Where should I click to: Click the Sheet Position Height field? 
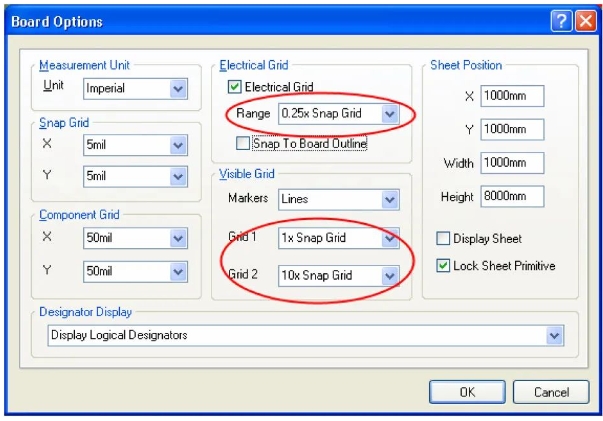click(511, 197)
